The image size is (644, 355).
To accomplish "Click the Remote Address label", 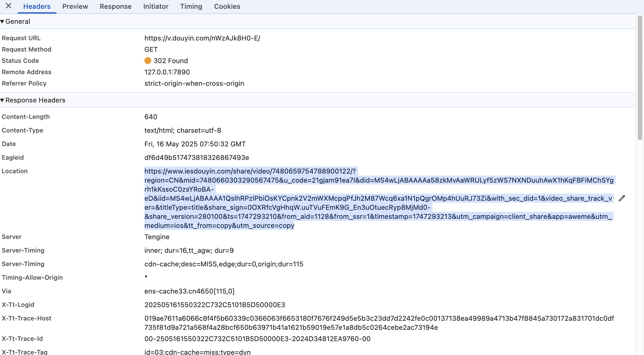I will 27,72.
